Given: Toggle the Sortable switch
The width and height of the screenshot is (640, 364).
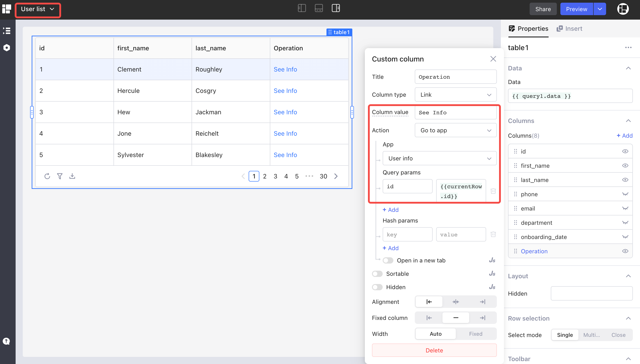Looking at the screenshot, I should 377,274.
